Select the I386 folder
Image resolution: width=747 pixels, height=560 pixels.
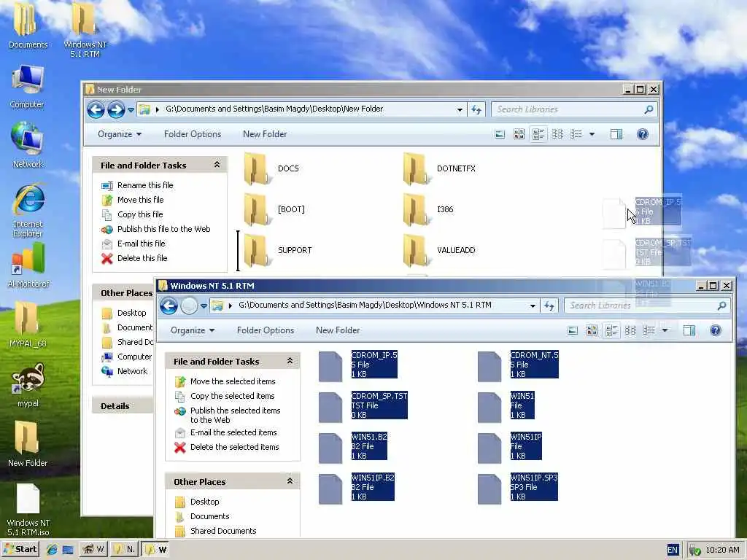point(428,209)
